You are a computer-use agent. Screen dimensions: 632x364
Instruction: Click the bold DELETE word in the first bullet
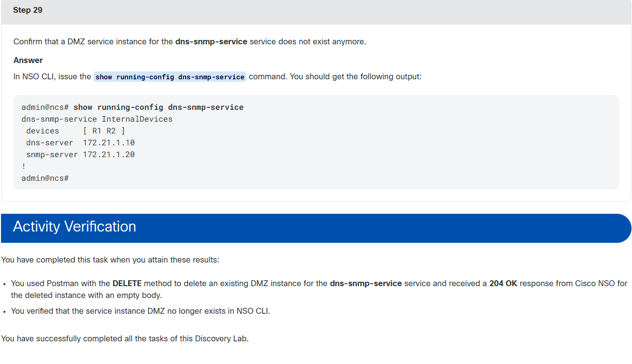point(127,283)
